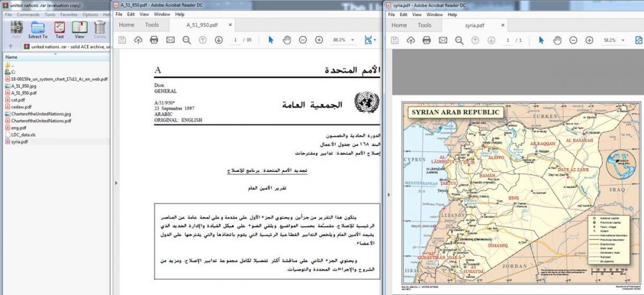
Task: Click the upload to cloud icon in syria.pdf window
Action: (x=411, y=40)
